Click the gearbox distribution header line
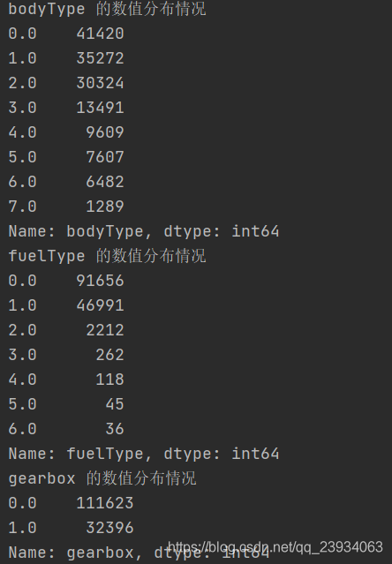Screen dimensions: 392x564 (x=102, y=478)
